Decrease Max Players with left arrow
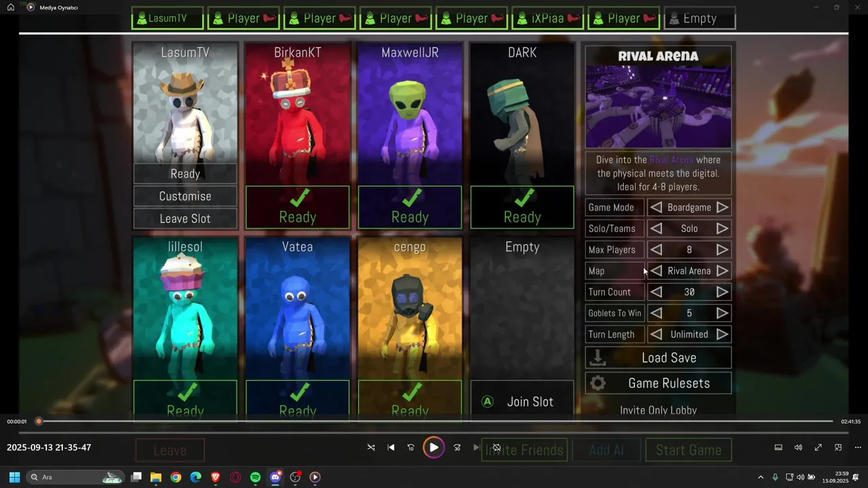 656,249
